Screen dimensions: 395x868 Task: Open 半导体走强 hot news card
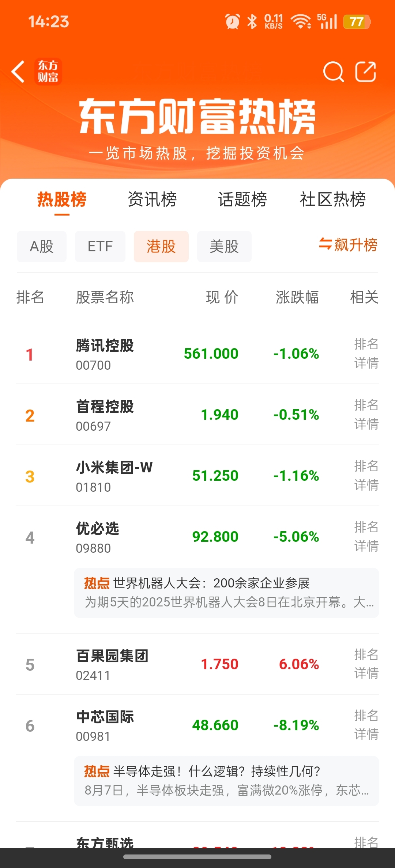pyautogui.click(x=226, y=781)
